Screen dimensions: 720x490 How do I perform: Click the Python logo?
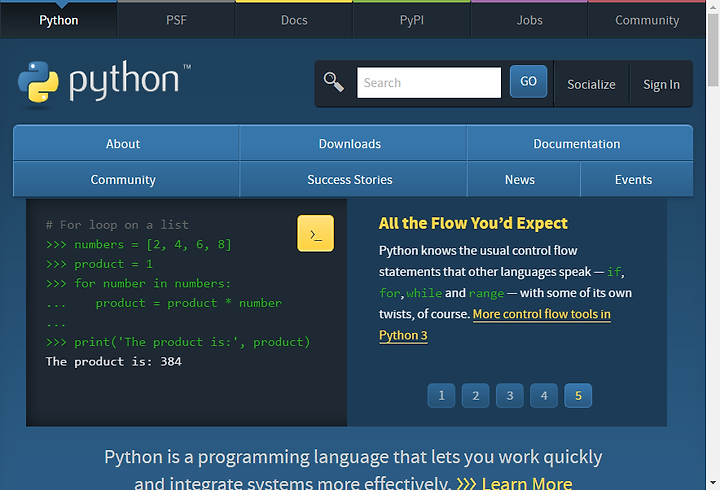[104, 83]
